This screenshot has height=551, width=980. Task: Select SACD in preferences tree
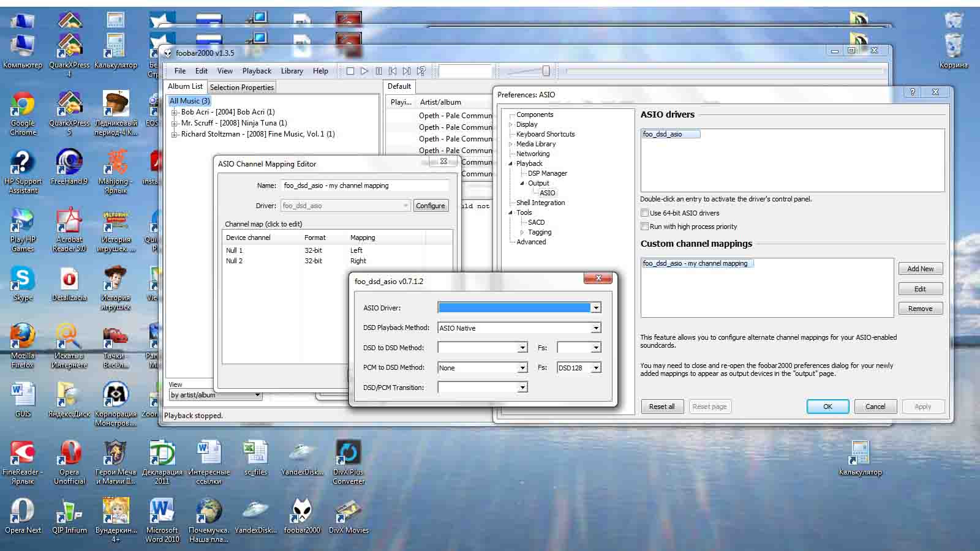536,222
